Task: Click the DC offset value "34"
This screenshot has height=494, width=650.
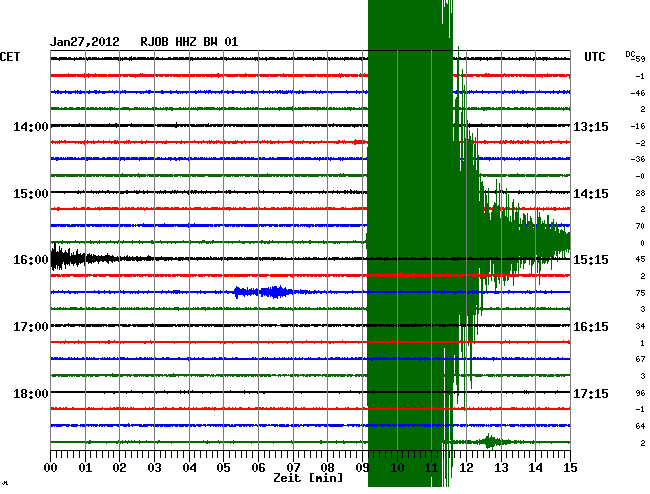Action: [640, 326]
